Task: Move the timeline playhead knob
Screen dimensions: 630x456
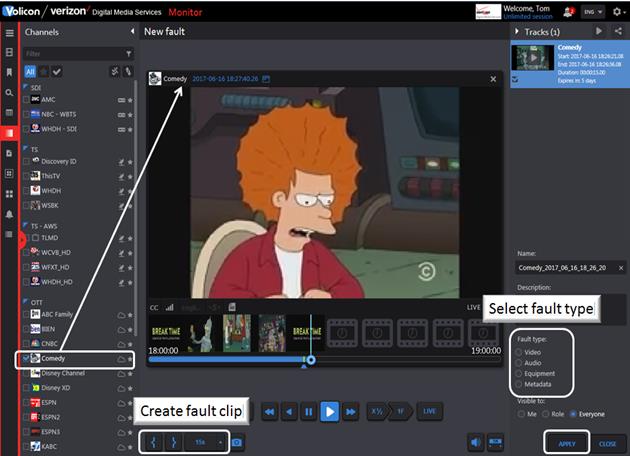Action: [x=311, y=360]
